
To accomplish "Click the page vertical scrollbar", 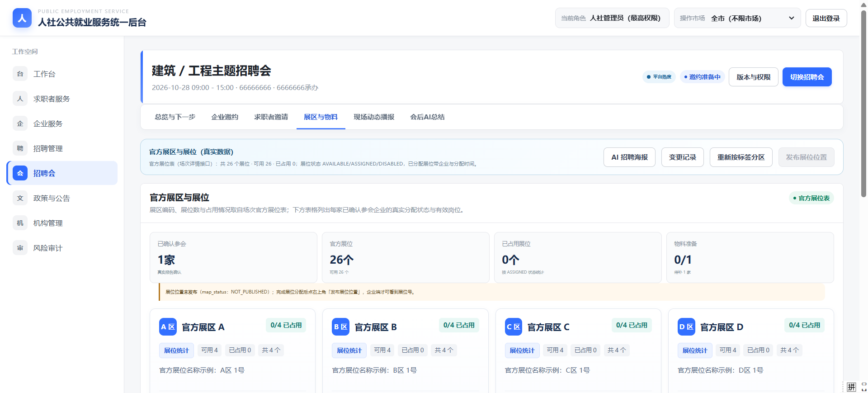I will [x=863, y=104].
